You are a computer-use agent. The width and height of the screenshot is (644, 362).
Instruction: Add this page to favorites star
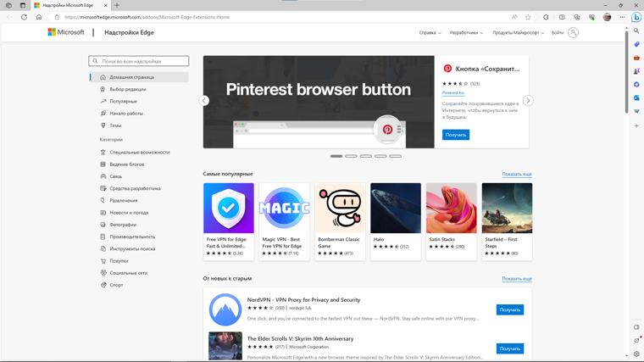(528, 17)
